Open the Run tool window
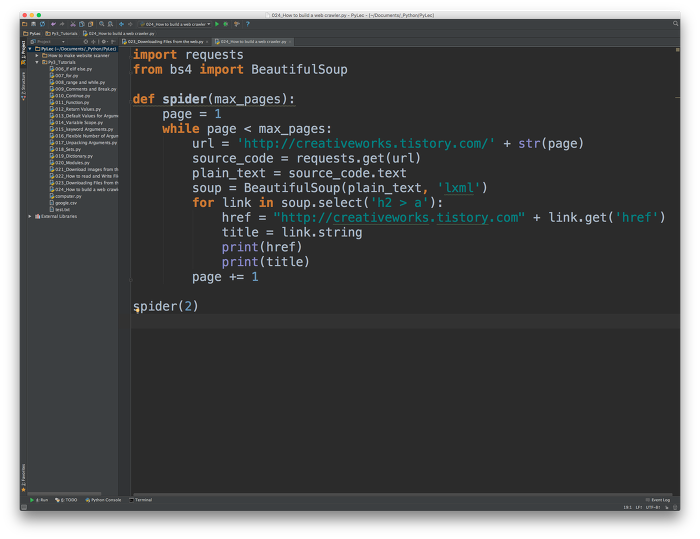Screen dimensions: 700x539 [x=39, y=500]
